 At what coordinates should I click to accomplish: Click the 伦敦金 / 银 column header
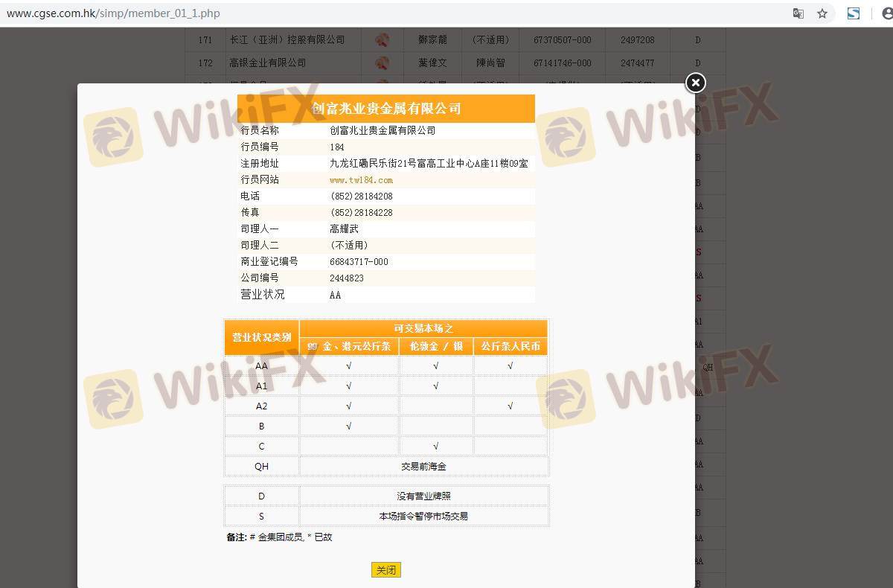pyautogui.click(x=435, y=347)
